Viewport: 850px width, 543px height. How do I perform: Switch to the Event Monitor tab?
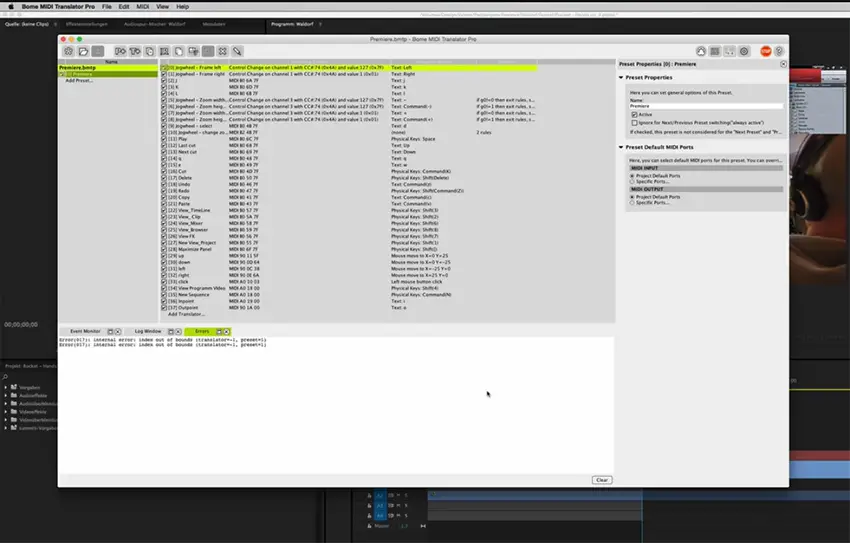[85, 331]
